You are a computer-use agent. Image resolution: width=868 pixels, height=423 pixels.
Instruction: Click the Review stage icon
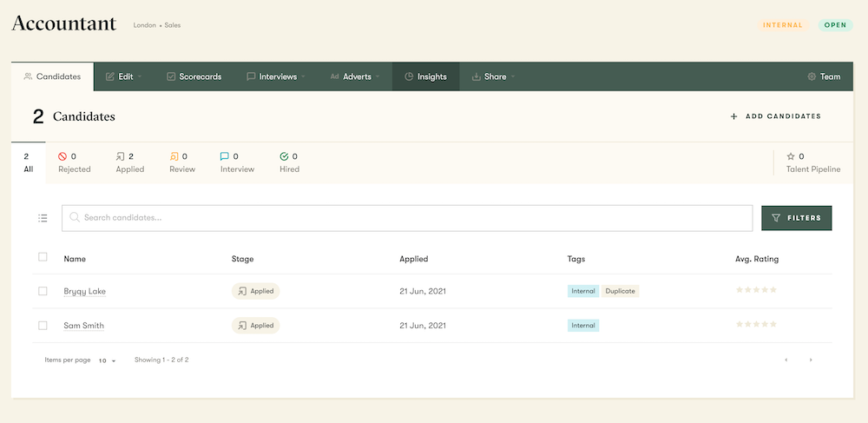click(x=174, y=156)
